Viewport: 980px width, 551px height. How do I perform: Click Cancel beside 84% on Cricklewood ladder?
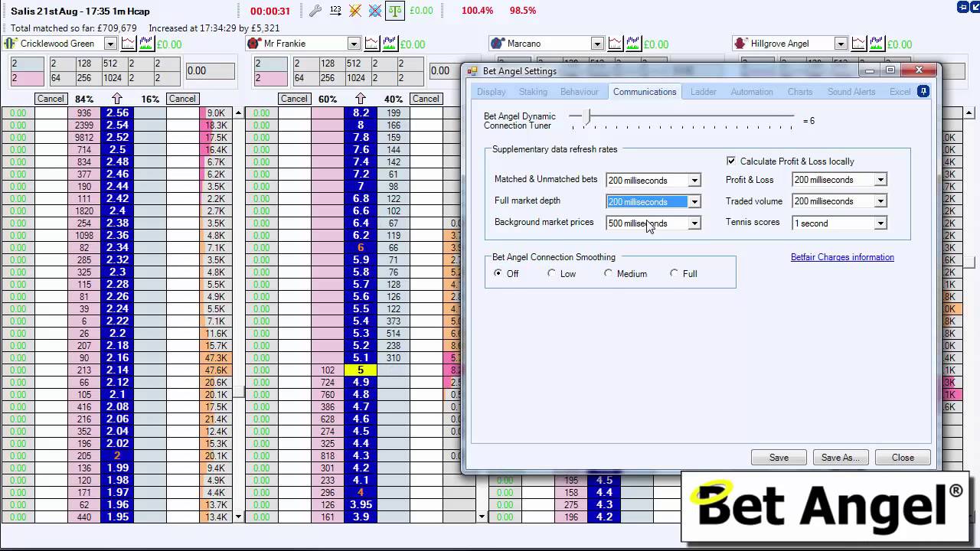tap(51, 99)
